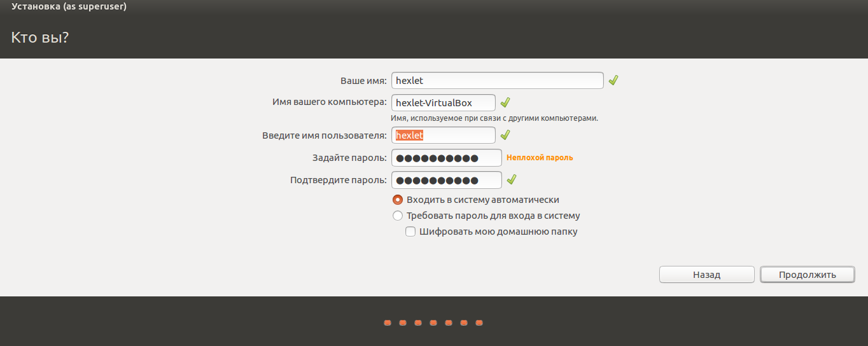Click the green checkmark next to 'Ваше имя'

(613, 81)
